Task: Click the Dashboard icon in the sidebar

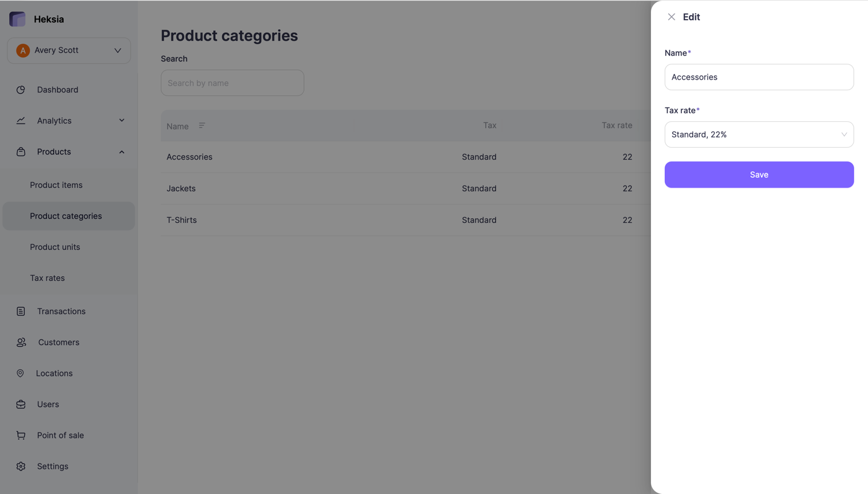Action: 21,90
